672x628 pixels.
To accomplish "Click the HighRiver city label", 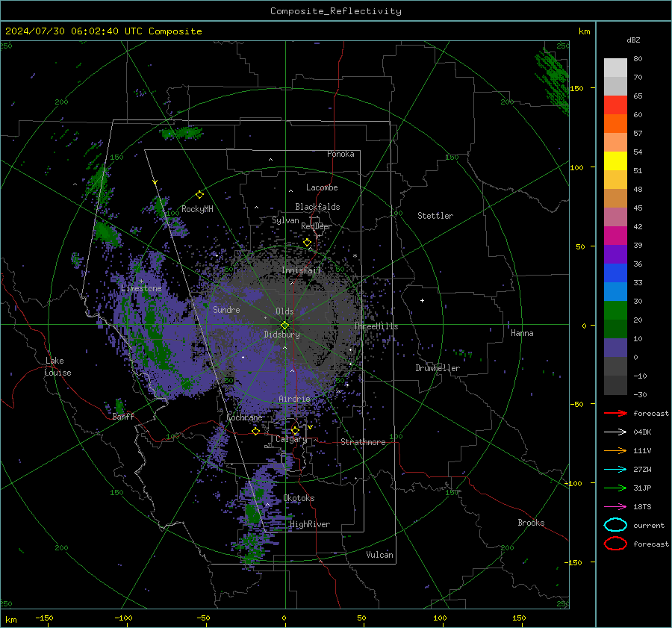I will 310,524.
